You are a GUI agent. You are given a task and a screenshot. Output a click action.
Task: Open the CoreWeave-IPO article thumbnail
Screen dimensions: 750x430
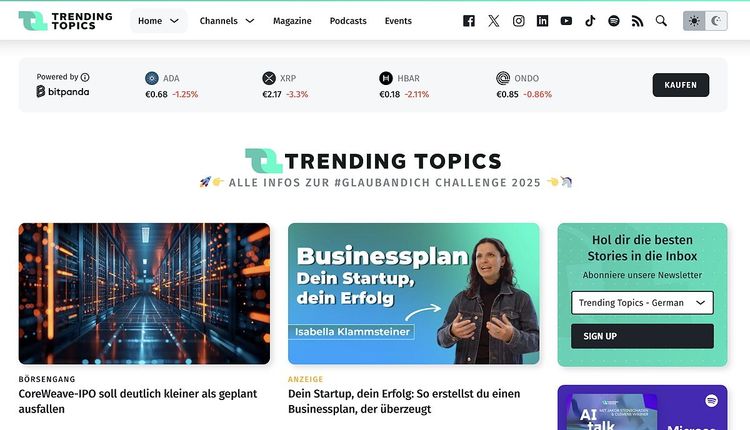[x=144, y=294]
